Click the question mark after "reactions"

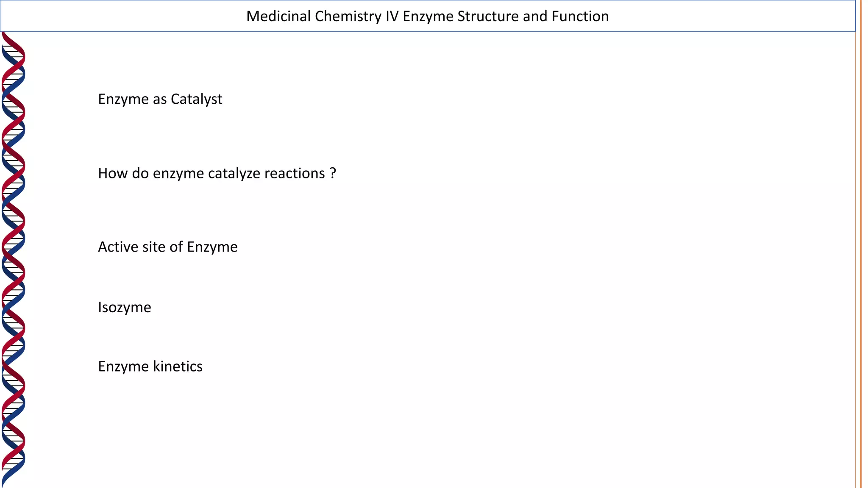[333, 173]
